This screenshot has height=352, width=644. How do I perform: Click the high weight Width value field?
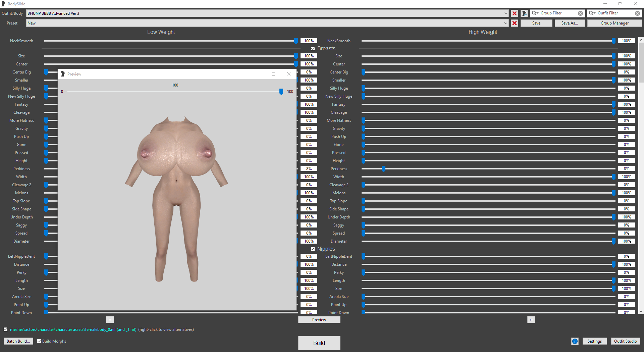tap(626, 177)
